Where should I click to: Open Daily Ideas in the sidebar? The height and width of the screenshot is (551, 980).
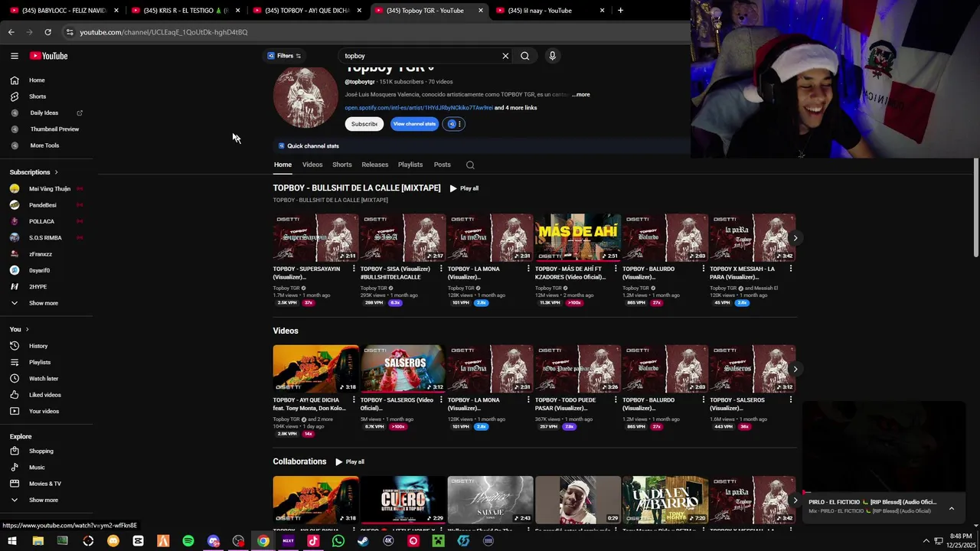(x=44, y=112)
